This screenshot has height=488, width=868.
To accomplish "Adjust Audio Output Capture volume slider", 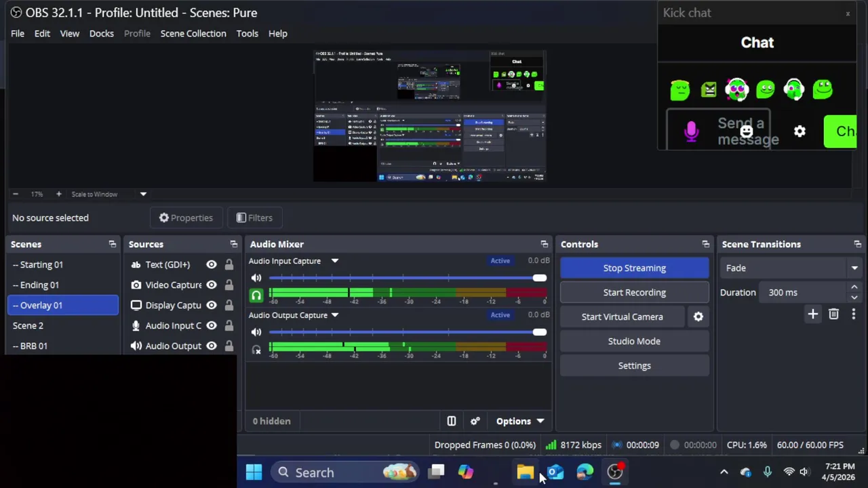I will pos(407,332).
